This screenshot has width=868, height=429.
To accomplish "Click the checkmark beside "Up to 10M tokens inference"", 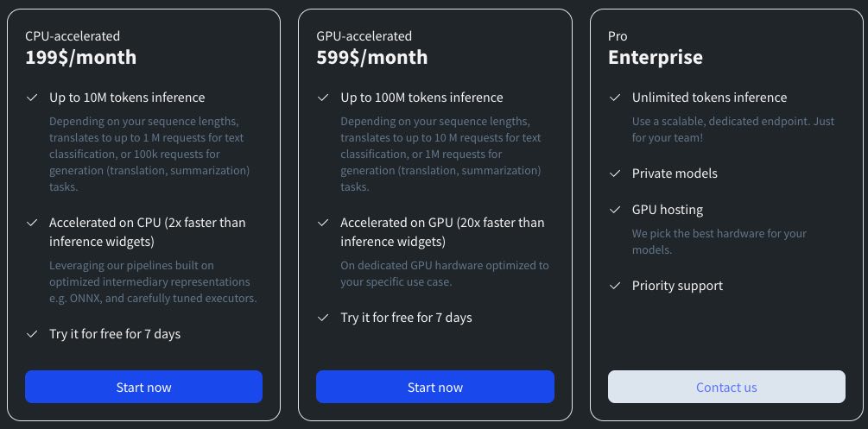I will click(32, 98).
